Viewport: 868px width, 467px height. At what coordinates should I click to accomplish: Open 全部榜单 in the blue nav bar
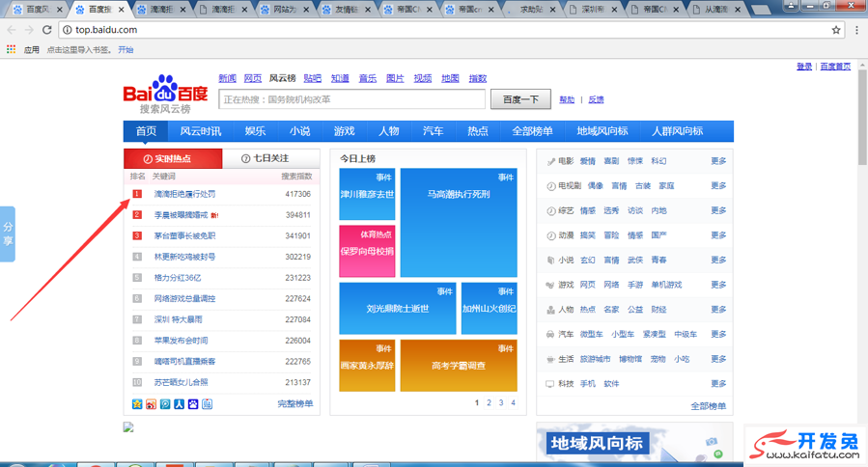coord(532,131)
